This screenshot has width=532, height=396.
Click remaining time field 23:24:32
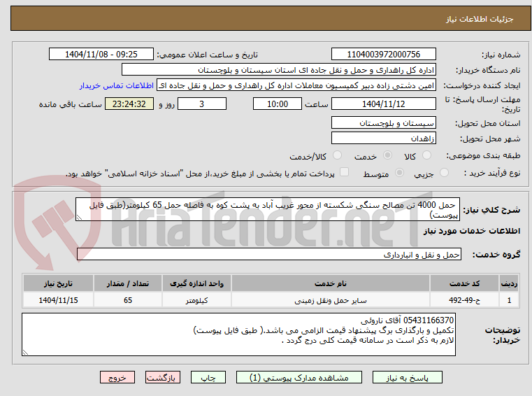(x=129, y=104)
